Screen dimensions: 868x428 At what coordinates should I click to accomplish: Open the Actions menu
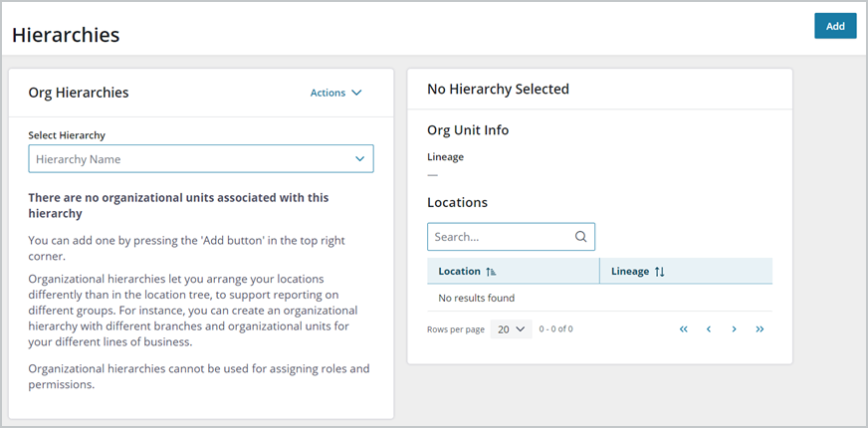pyautogui.click(x=335, y=93)
